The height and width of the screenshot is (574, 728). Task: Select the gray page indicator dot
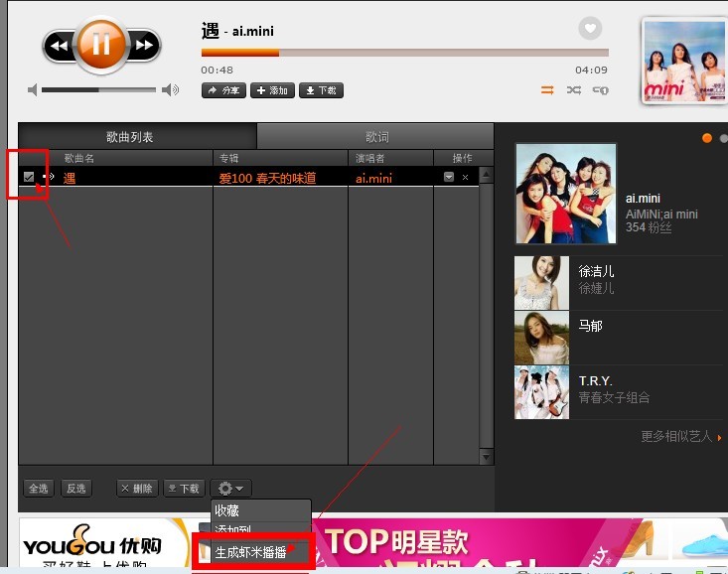723,138
